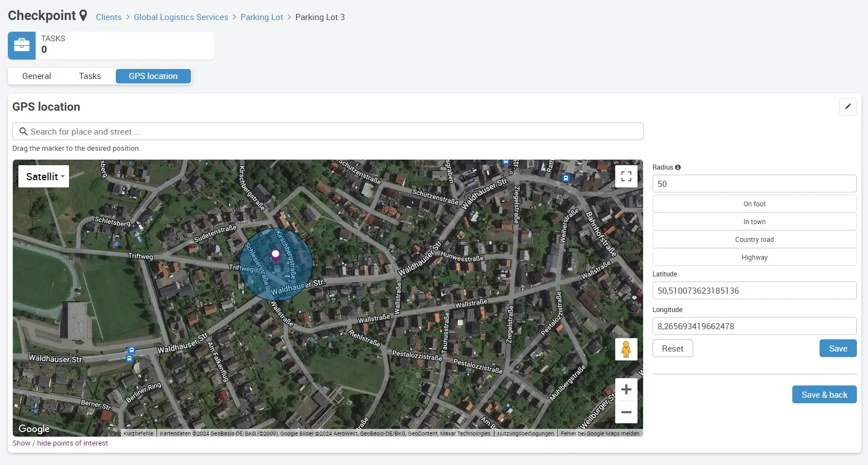Navigate to the Clients breadcrumb link
Screen dimensions: 868x465
109,17
